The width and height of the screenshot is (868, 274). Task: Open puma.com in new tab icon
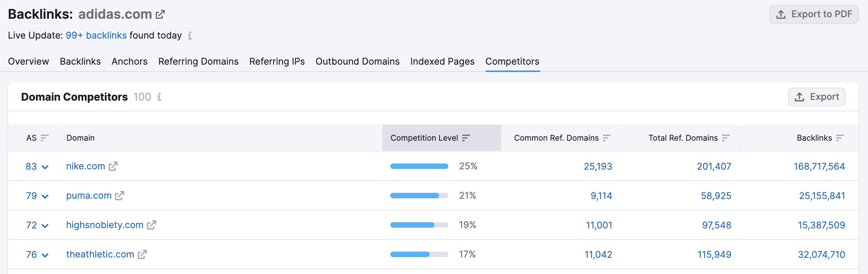tap(119, 196)
